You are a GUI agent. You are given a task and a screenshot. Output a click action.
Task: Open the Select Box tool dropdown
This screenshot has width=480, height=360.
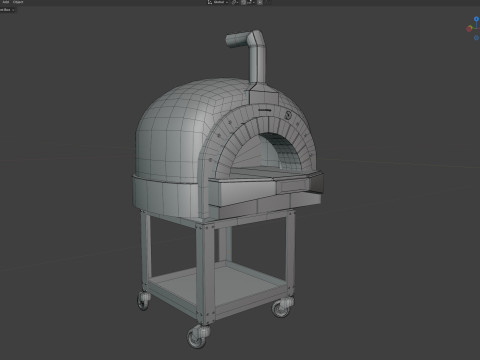point(7,10)
